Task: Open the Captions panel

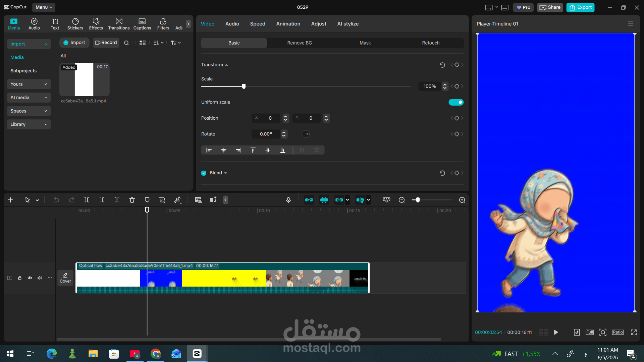Action: 142,24
